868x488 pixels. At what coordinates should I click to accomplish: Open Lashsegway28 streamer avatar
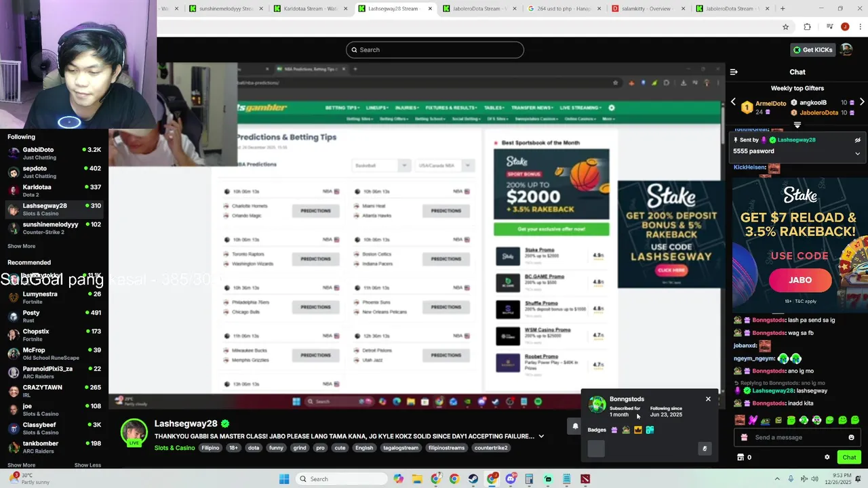(x=134, y=433)
